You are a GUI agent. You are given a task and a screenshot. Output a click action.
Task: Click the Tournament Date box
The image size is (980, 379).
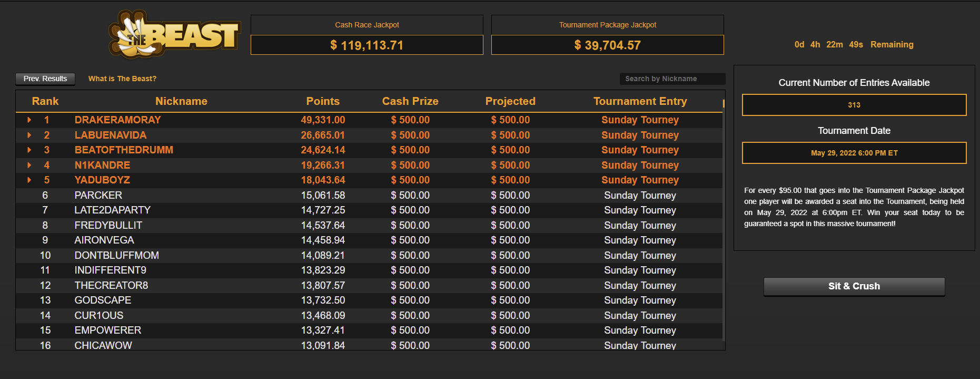[x=854, y=153]
